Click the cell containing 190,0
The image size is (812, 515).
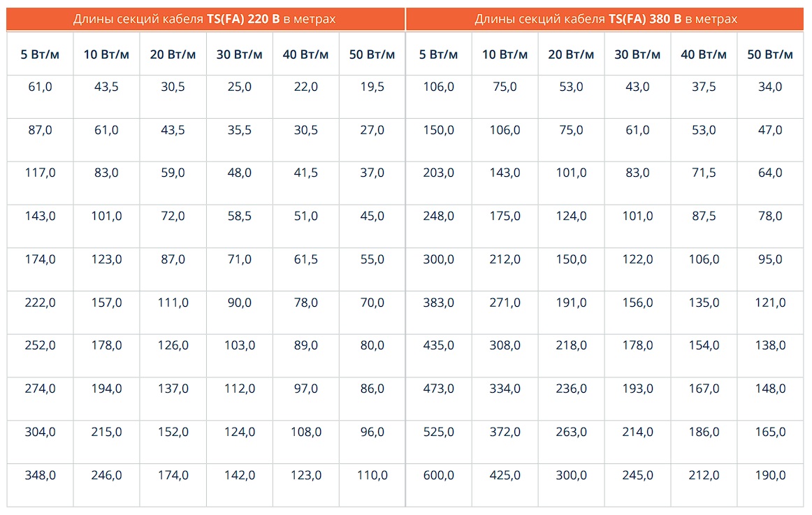pyautogui.click(x=770, y=475)
